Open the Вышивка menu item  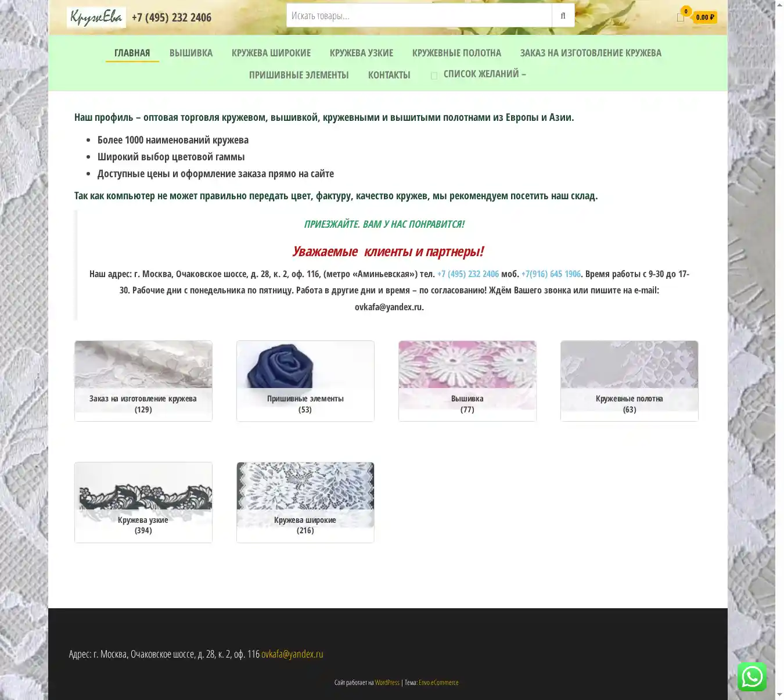pyautogui.click(x=191, y=53)
